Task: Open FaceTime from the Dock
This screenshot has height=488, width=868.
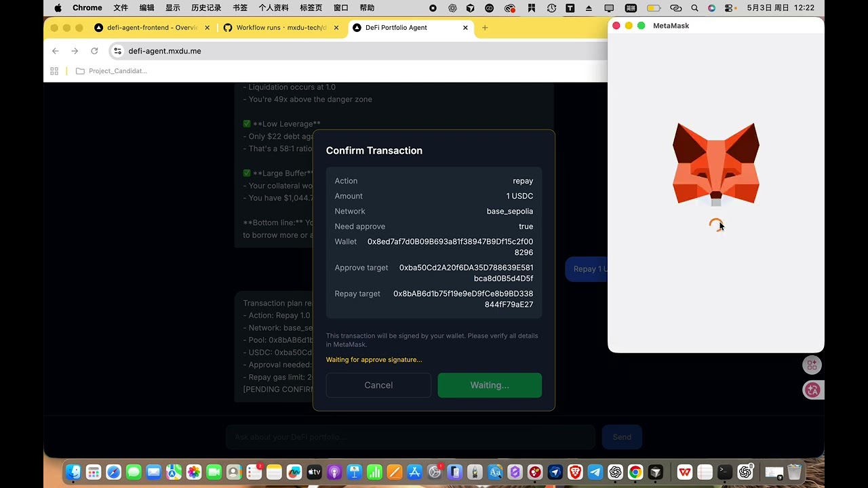Action: pos(214,472)
